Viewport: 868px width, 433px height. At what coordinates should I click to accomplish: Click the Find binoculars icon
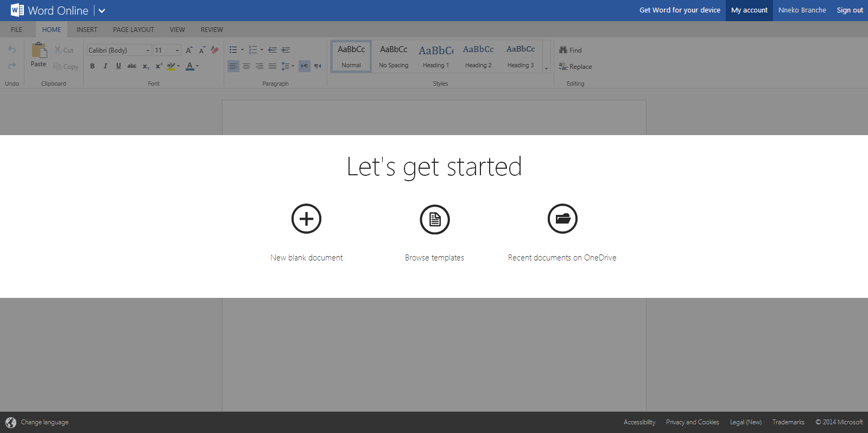tap(563, 50)
